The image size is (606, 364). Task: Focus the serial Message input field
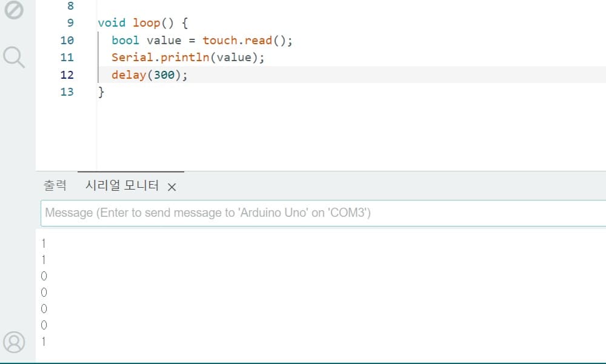[321, 213]
